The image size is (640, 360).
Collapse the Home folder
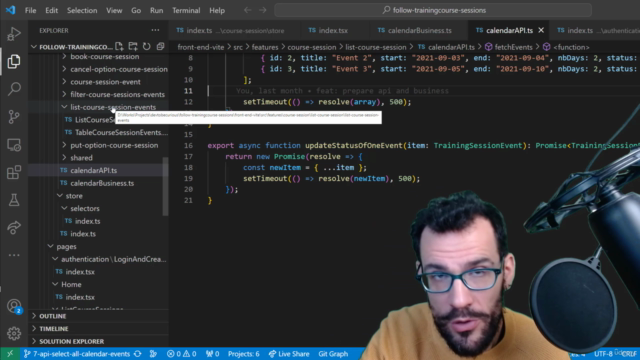point(67,284)
